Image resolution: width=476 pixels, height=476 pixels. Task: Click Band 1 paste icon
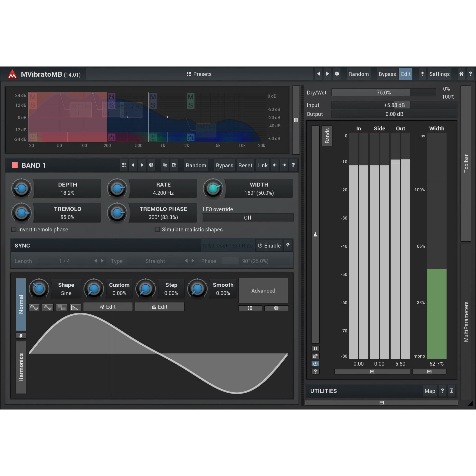tap(174, 165)
